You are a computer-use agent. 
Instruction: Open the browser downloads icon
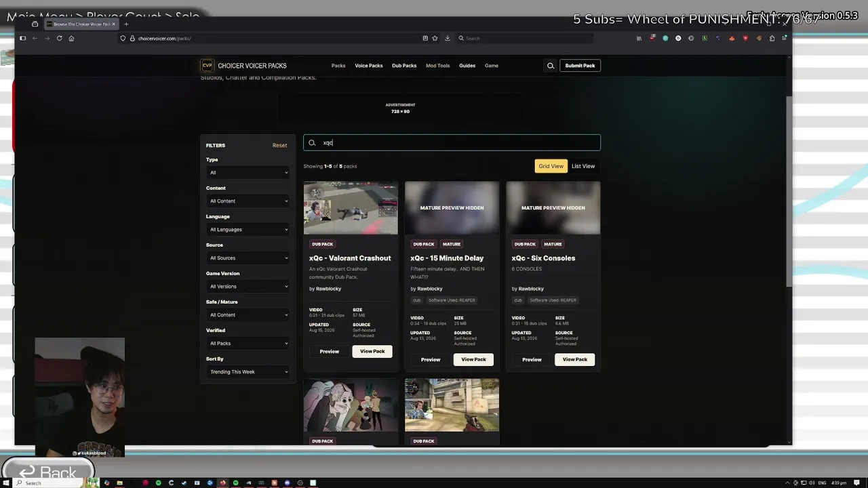(x=448, y=38)
